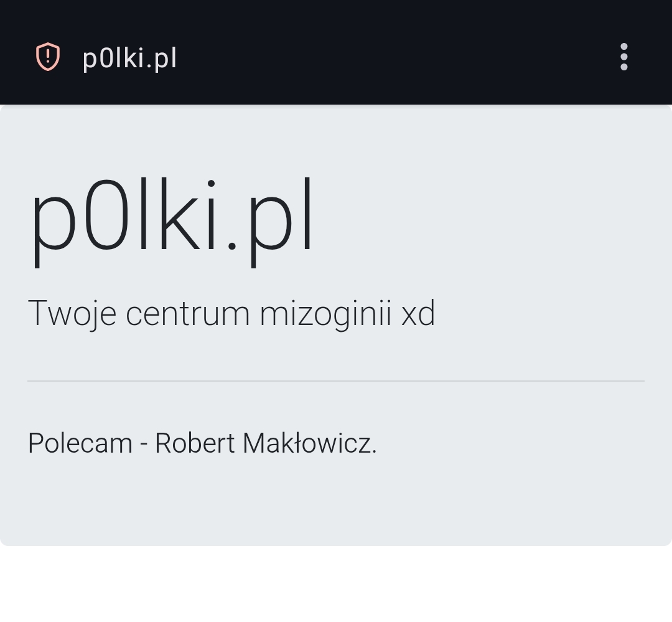Click empty white area below the card
The height and width of the screenshot is (622, 672).
(x=336, y=585)
